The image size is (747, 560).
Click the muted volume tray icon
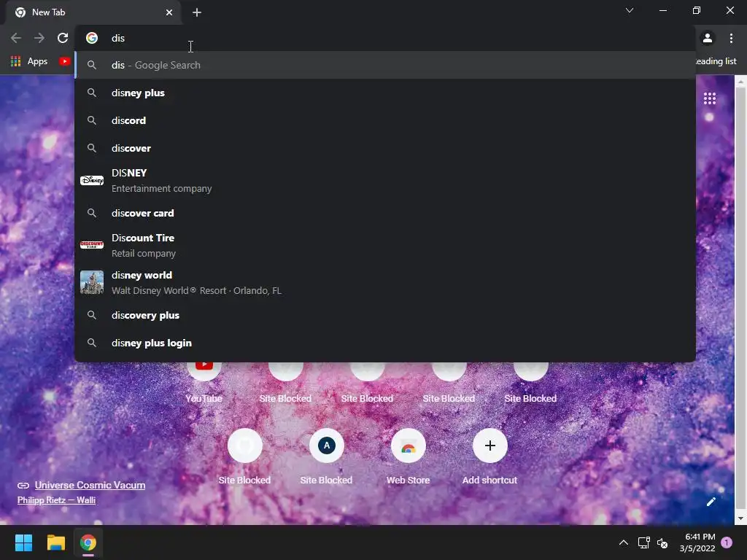662,542
